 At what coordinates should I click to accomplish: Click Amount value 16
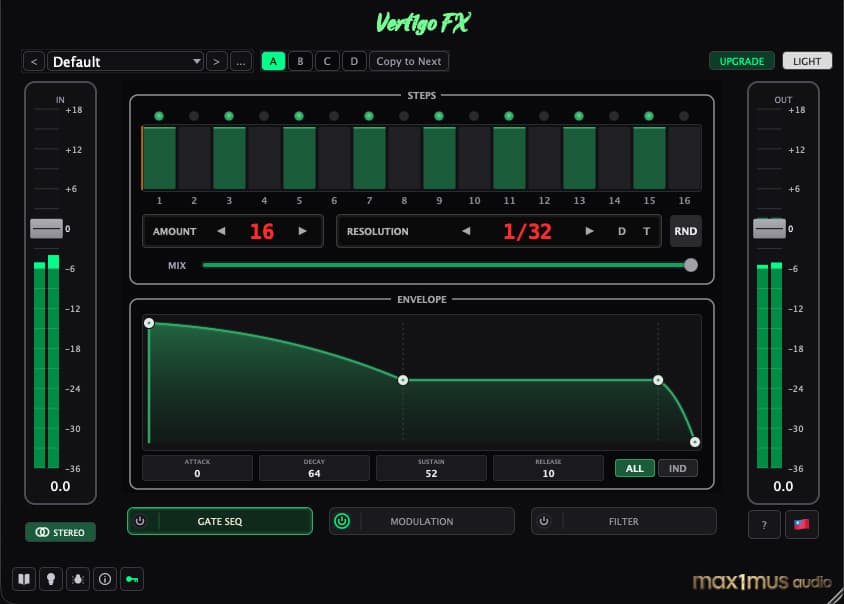coord(262,231)
